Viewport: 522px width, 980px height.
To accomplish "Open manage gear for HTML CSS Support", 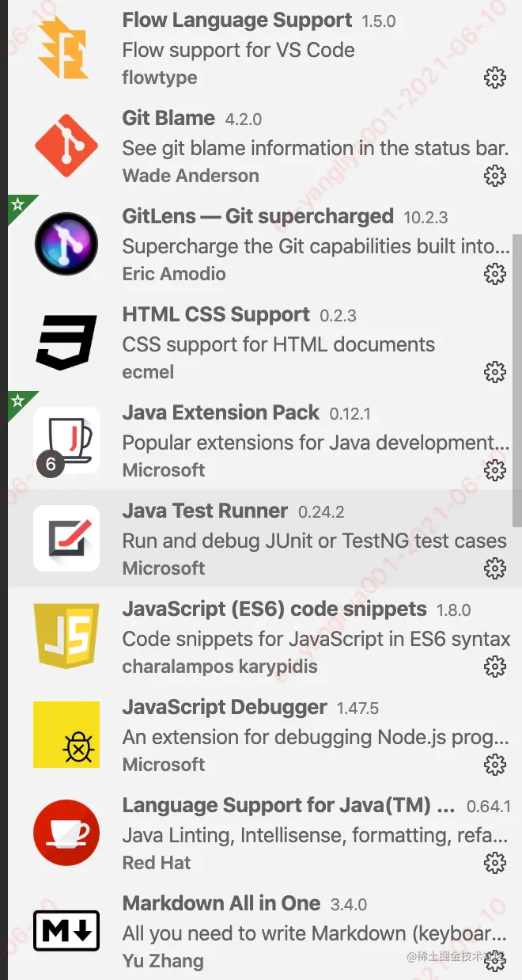I will coord(494,372).
